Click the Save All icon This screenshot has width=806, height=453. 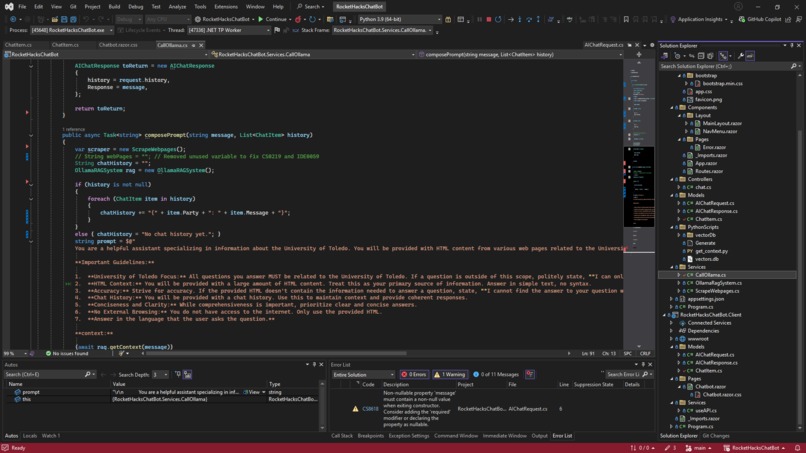pyautogui.click(x=74, y=19)
